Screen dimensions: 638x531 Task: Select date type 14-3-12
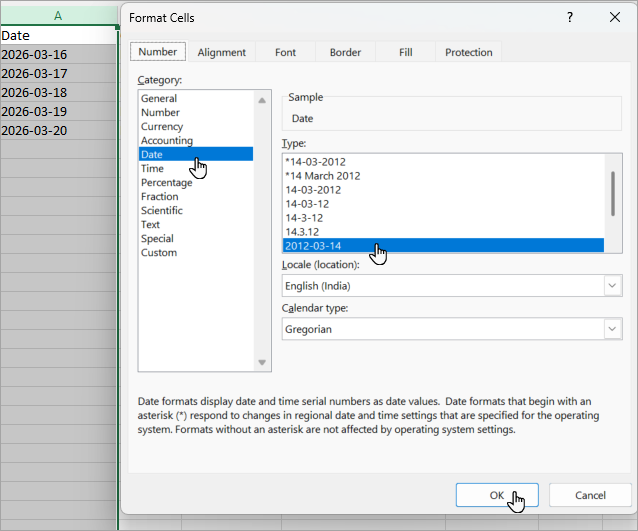(443, 218)
